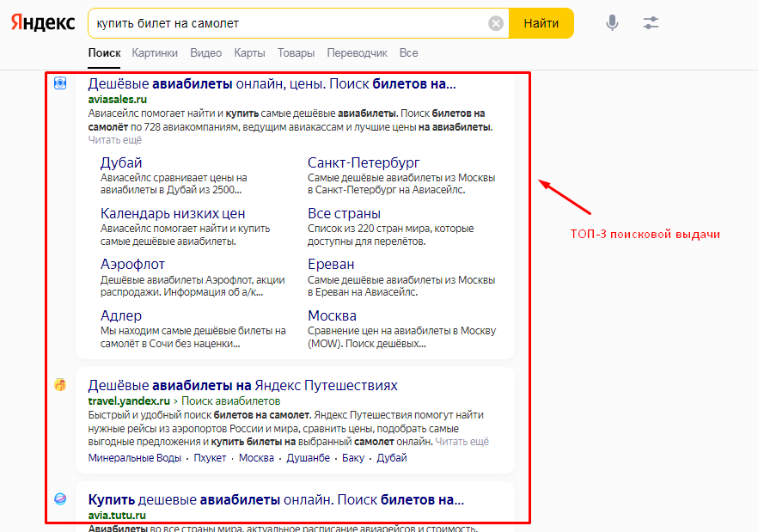The height and width of the screenshot is (532, 758).
Task: Switch to the Видео tab
Action: [205, 53]
